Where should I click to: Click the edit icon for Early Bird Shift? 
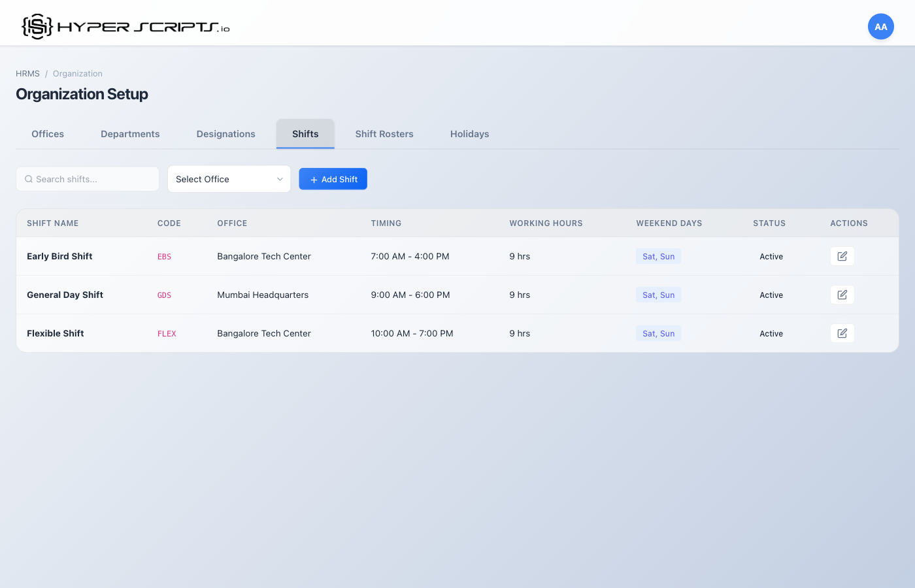pyautogui.click(x=842, y=256)
